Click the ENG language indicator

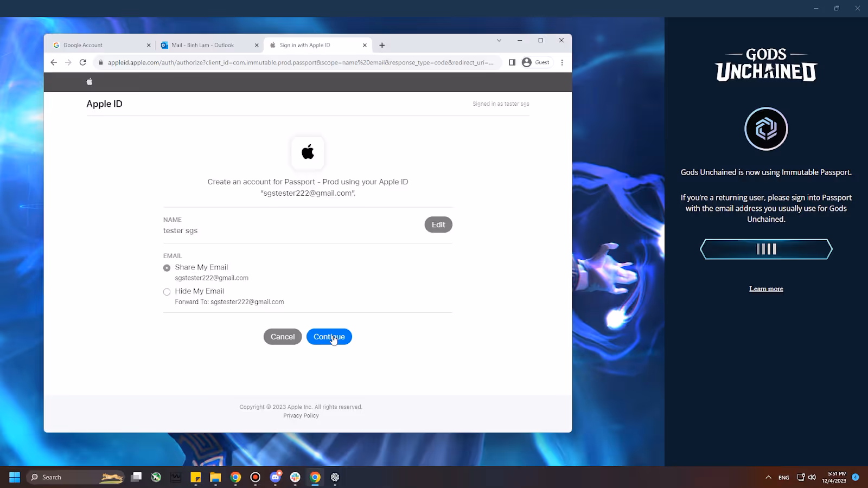click(784, 478)
